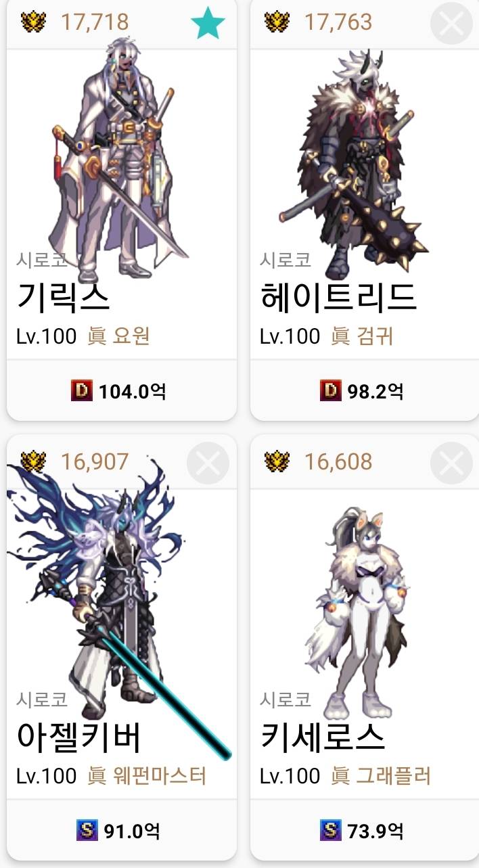Viewport: 479px width, 868px height.
Task: Open the 헤이트리드 character name
Action: [x=338, y=297]
